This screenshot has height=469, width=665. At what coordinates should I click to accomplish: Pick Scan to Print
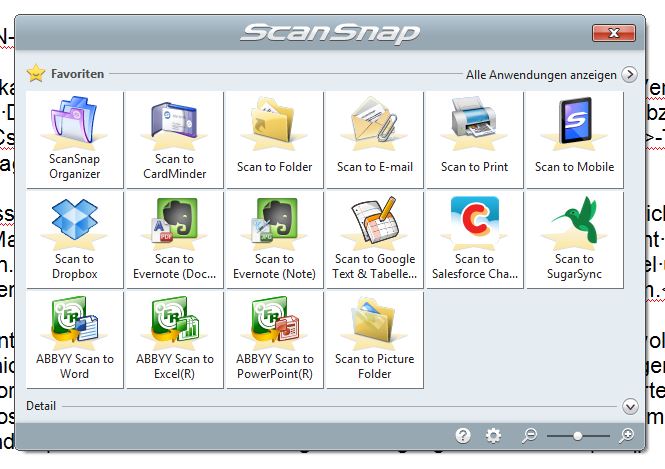[475, 140]
